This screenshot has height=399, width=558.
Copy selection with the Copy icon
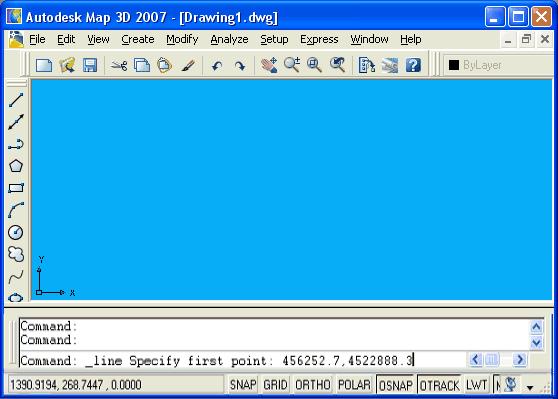pyautogui.click(x=142, y=65)
